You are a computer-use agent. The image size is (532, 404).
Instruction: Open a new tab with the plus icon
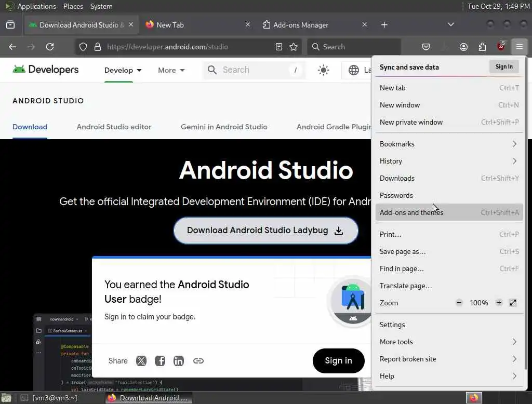(384, 25)
